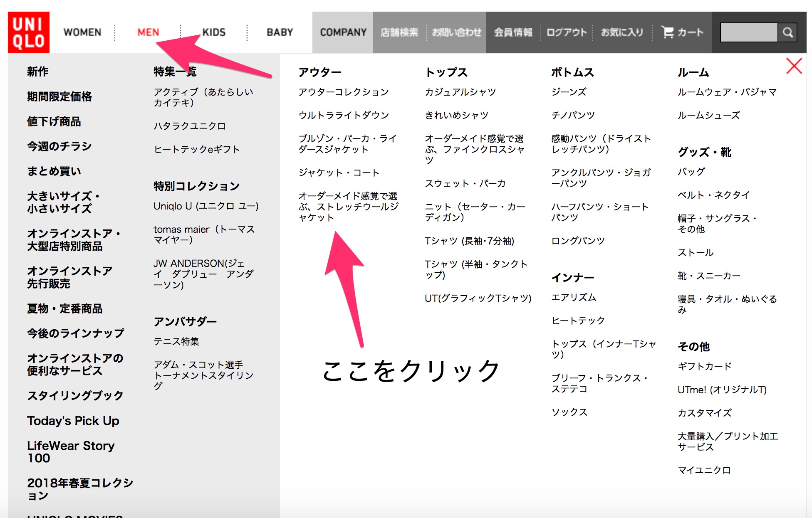
Task: Open the WOMEN menu tab
Action: pyautogui.click(x=82, y=32)
